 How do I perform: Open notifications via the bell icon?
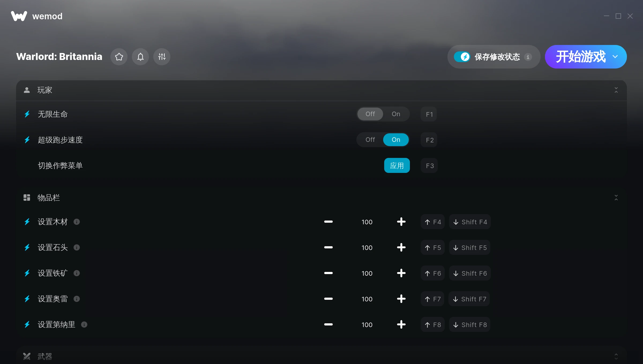click(140, 57)
